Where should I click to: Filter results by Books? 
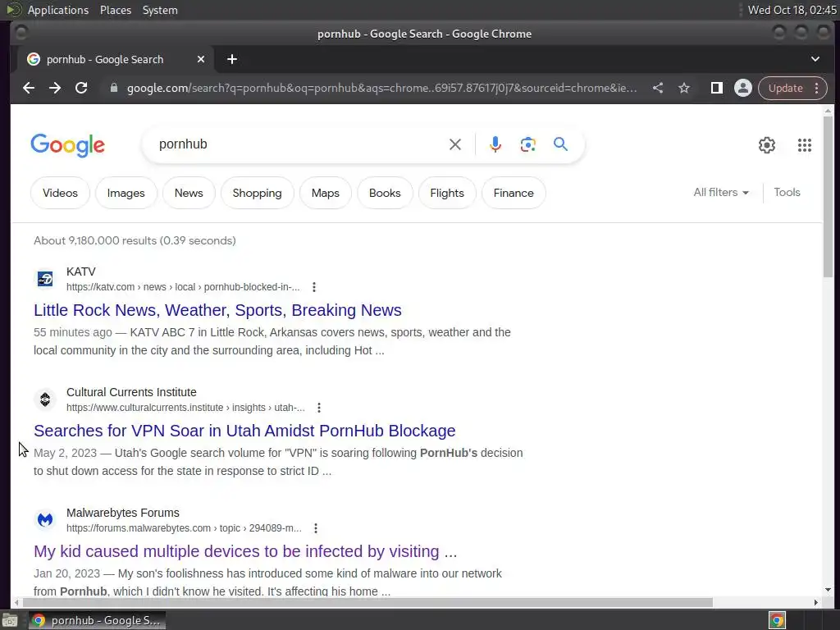point(385,193)
